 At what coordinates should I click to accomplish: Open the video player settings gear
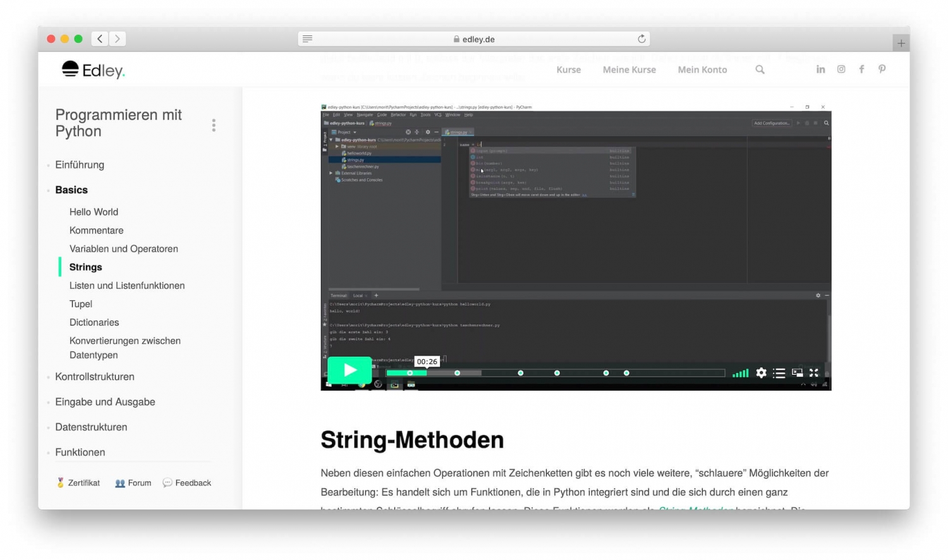click(761, 373)
